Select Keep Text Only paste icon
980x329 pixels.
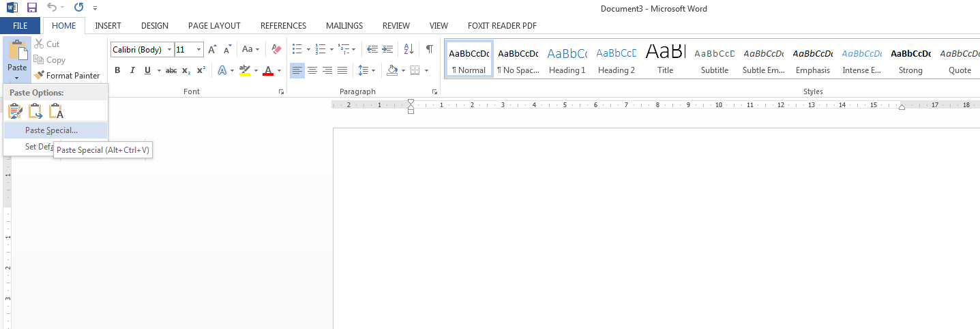point(56,111)
